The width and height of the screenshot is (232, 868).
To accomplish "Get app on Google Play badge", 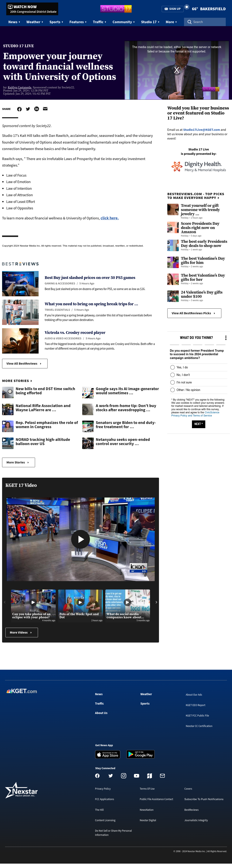I will point(141,755).
